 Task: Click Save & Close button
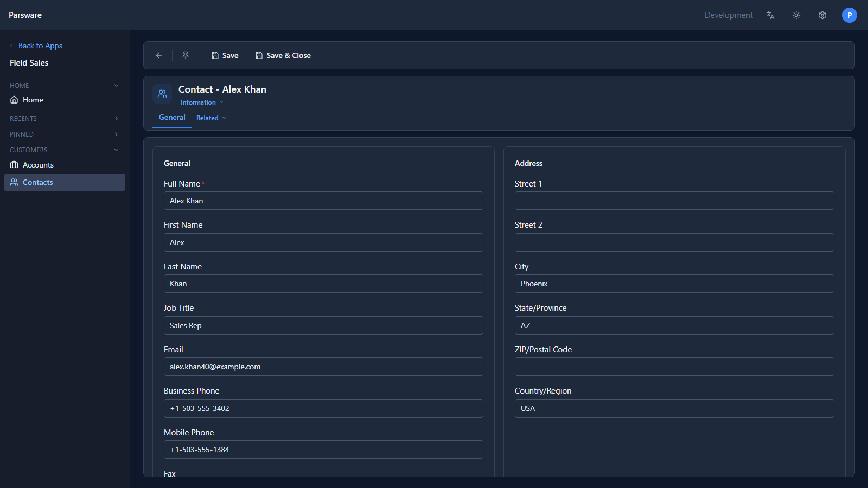(x=283, y=55)
